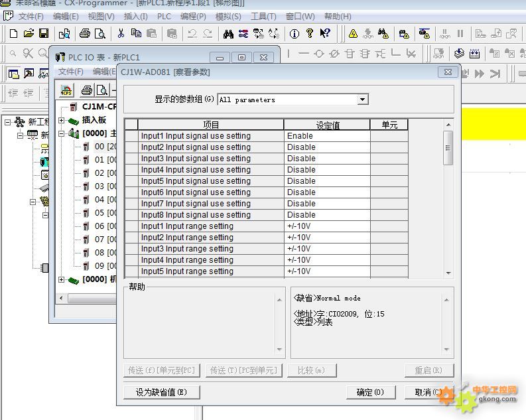Select the new coil ladder tool
526x420 pixels.
[x=318, y=54]
